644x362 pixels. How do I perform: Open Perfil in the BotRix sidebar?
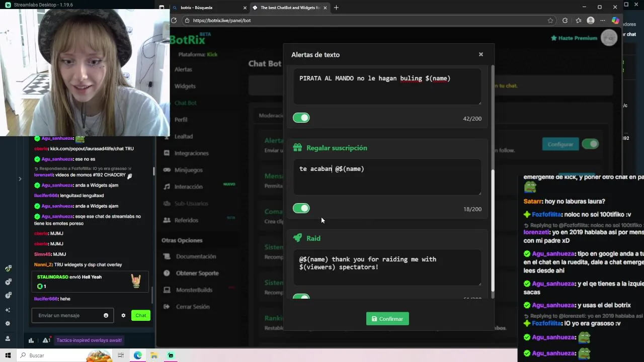[181, 120]
